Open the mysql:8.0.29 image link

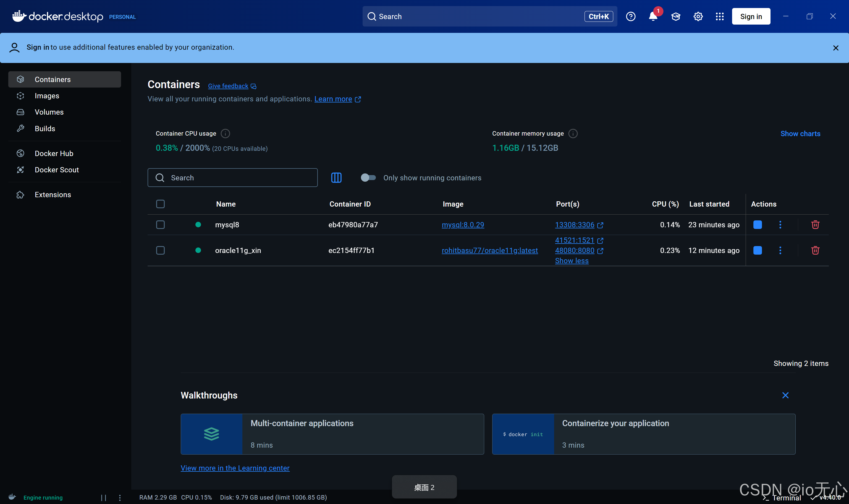(x=463, y=225)
